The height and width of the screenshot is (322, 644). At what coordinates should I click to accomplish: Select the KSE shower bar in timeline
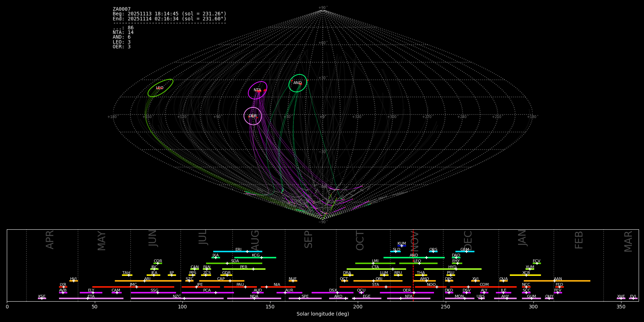(42, 298)
